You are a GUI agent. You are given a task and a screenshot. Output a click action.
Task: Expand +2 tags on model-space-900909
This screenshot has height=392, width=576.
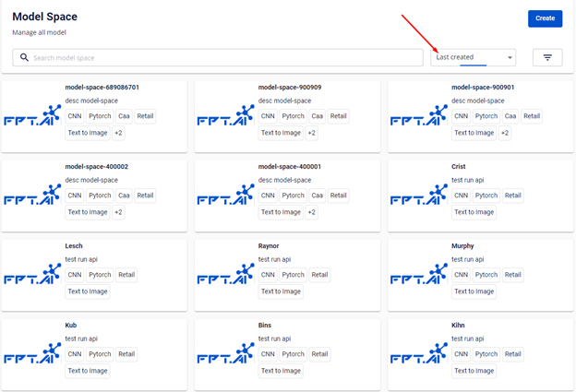click(x=311, y=133)
